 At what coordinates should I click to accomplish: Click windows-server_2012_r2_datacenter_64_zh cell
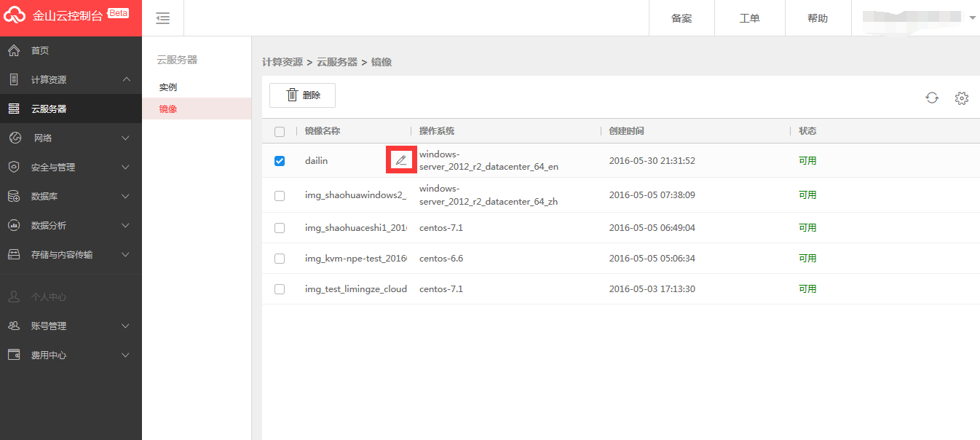click(x=489, y=195)
